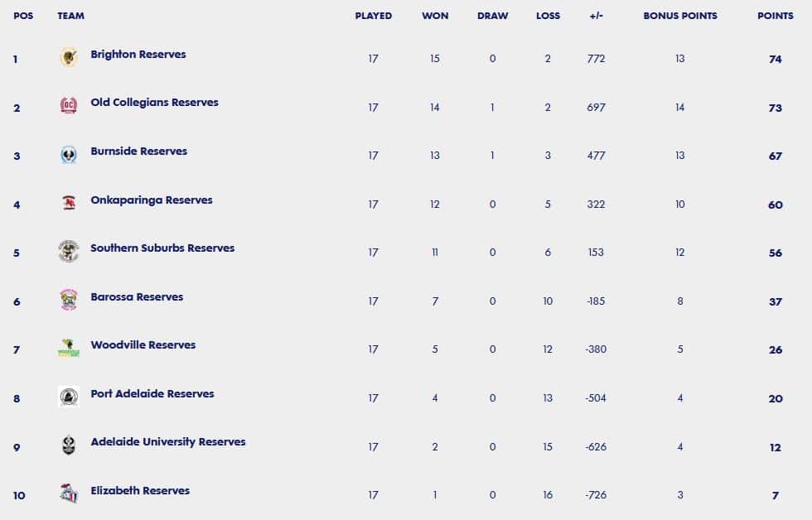Sort by the BONUS POINTS column header

tap(680, 16)
